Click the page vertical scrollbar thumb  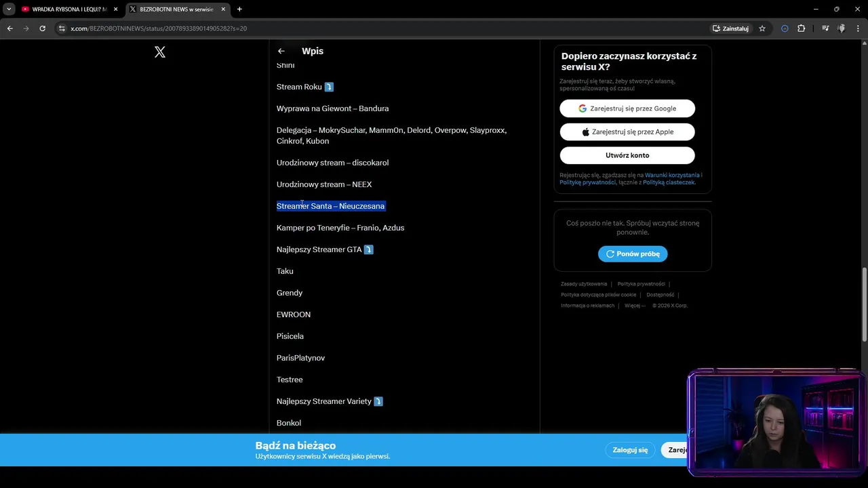[x=864, y=305]
